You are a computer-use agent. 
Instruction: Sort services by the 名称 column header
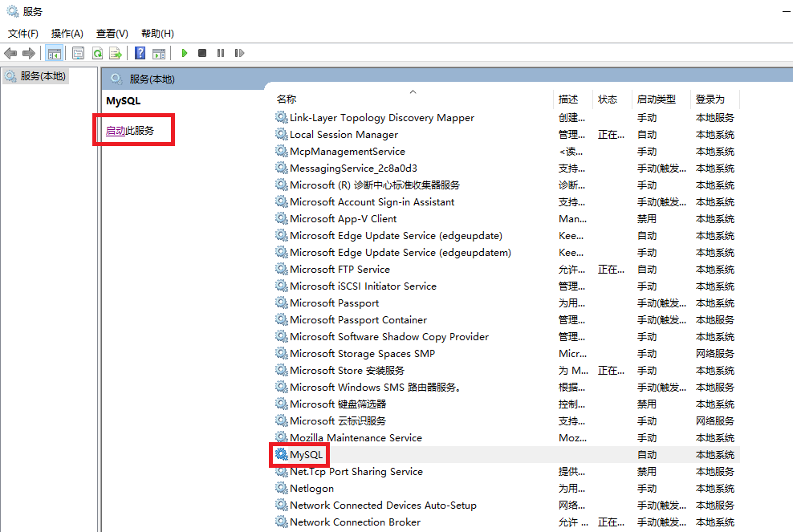tap(287, 99)
